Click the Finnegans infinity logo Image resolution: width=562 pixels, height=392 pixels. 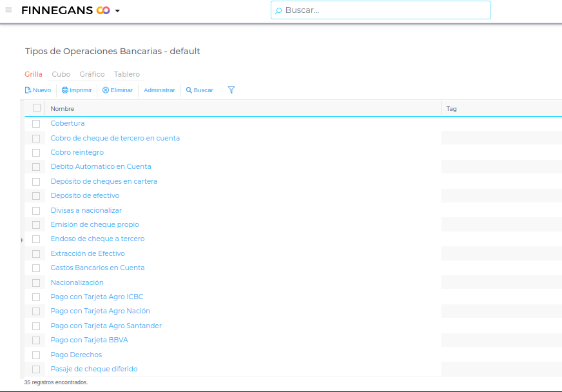click(x=102, y=10)
